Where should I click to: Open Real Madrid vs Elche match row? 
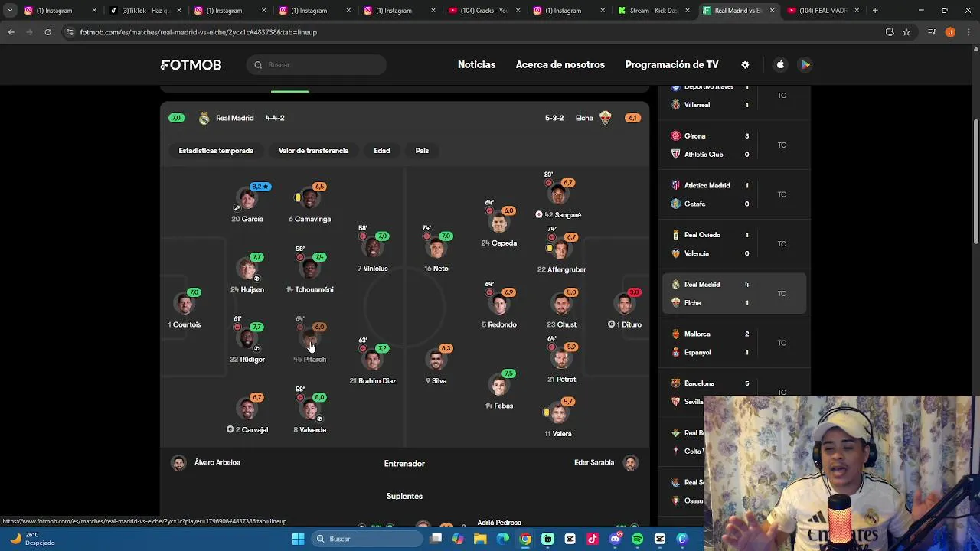coord(735,293)
